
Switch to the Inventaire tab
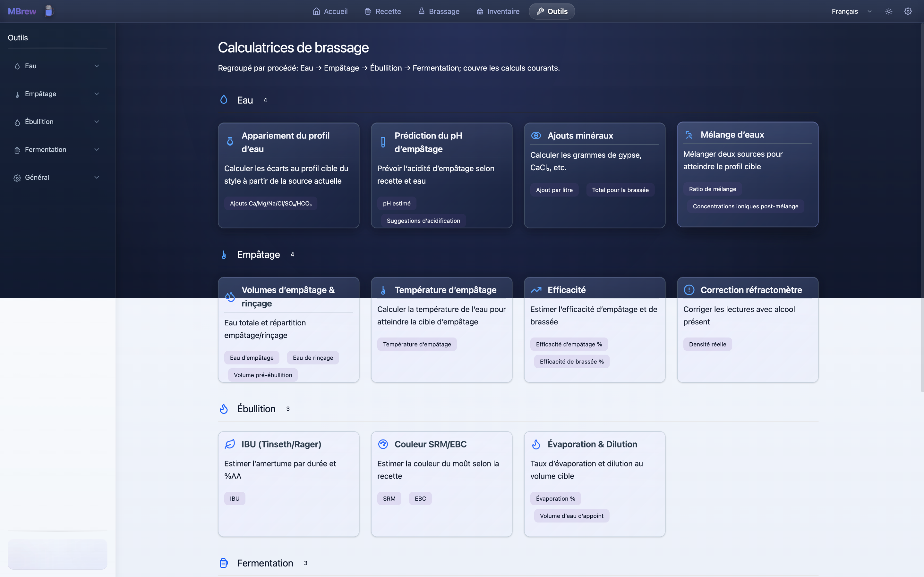498,12
